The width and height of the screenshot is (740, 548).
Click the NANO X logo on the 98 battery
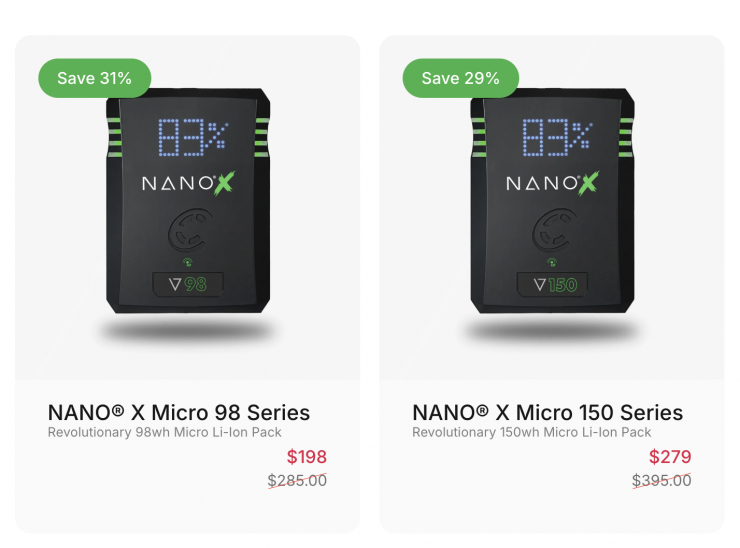(x=187, y=183)
